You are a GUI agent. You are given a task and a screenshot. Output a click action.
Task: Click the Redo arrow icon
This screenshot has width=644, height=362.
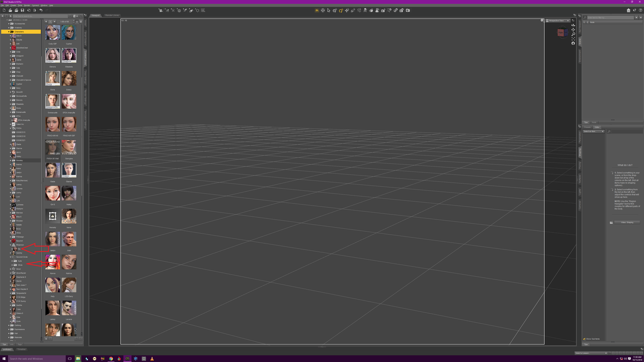coord(47,10)
